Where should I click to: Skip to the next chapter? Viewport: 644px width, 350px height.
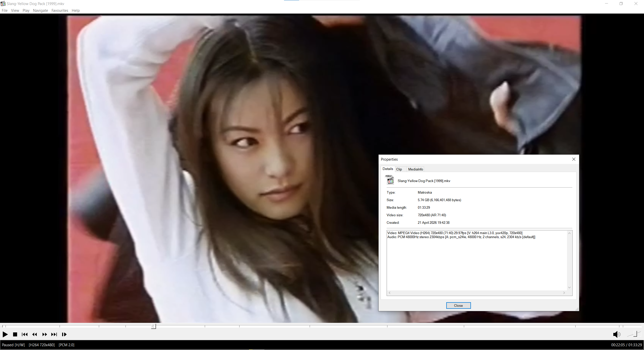[x=54, y=334]
